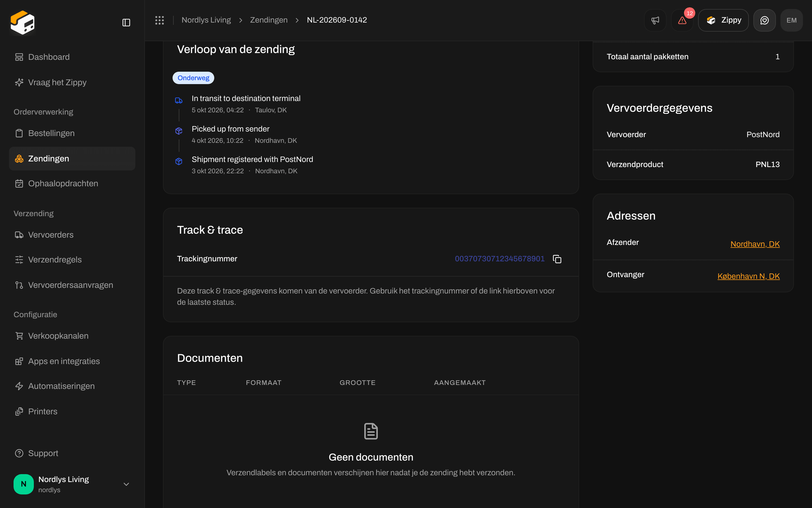The image size is (812, 508).
Task: Click the Support question-mark icon
Action: point(19,453)
